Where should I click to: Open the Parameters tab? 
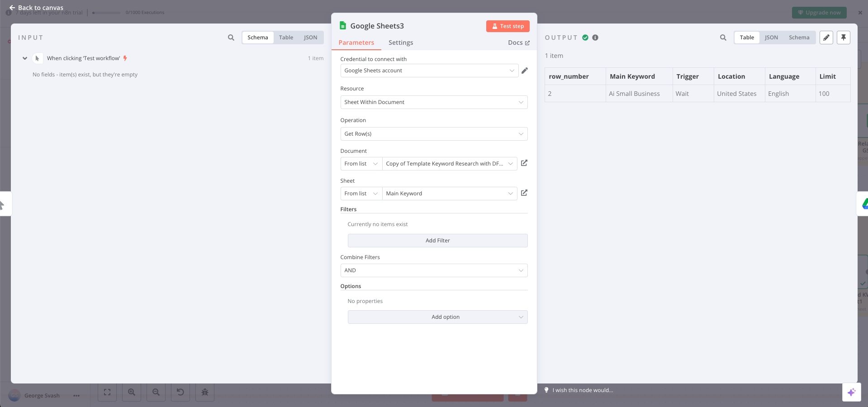click(356, 43)
